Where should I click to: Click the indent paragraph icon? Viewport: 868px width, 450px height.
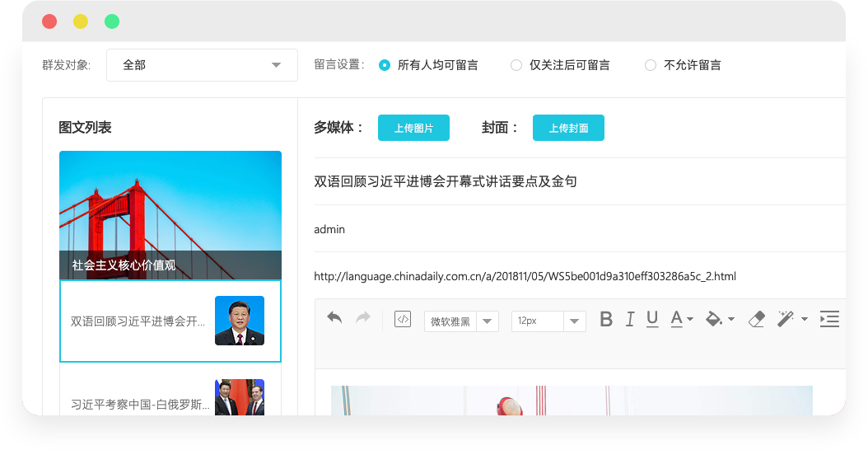[829, 319]
